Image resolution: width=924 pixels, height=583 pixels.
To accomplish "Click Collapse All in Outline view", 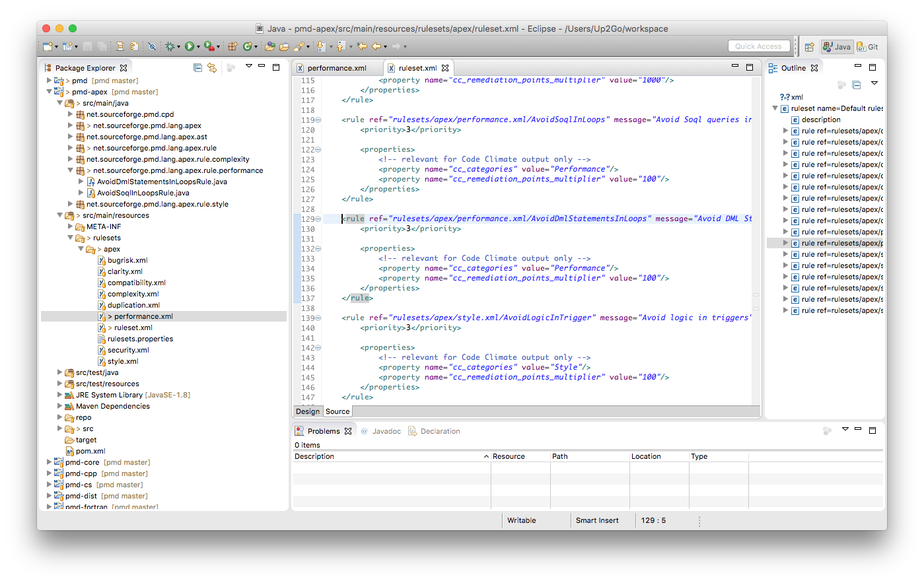I will tap(857, 85).
